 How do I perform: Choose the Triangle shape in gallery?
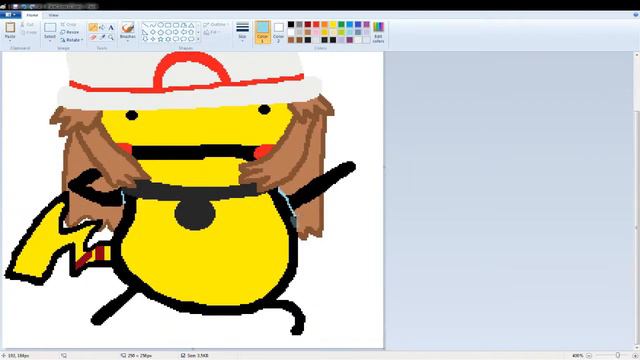pyautogui.click(x=191, y=25)
